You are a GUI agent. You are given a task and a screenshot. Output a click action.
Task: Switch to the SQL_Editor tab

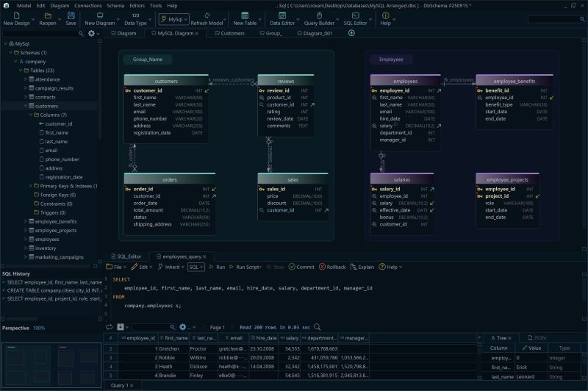(x=126, y=257)
